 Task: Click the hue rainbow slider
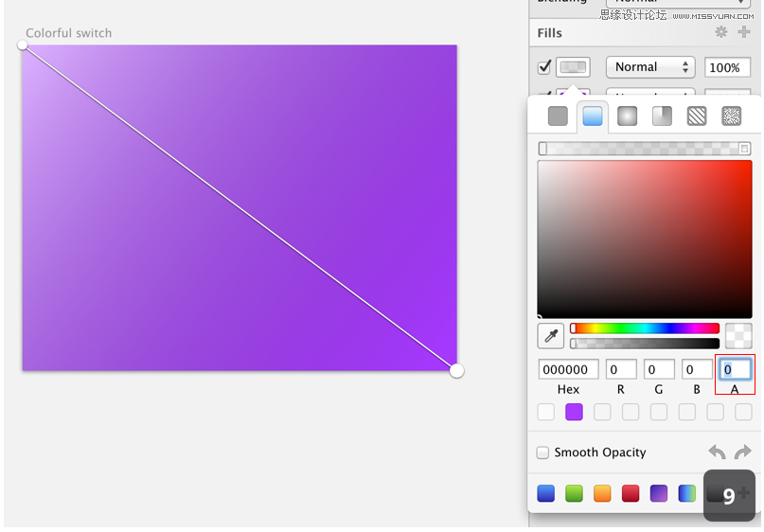(x=645, y=328)
